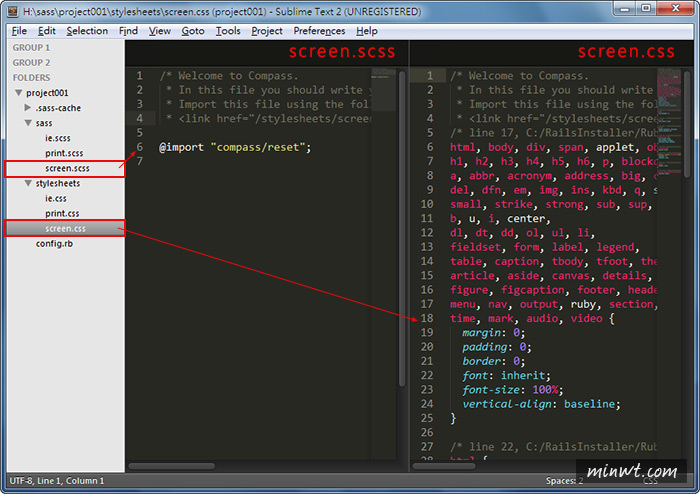The width and height of the screenshot is (700, 494).
Task: Expand the .sass-cache folder
Action: (28, 108)
